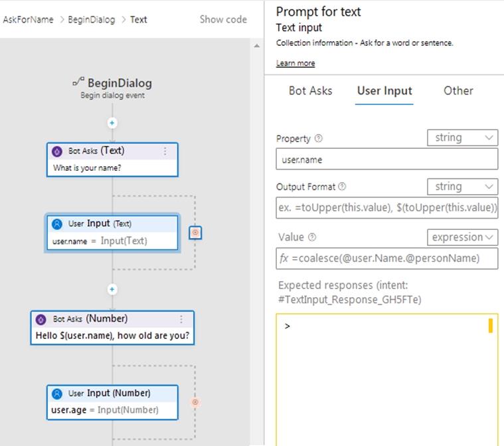Click the plus icon below BeginDialog
The width and height of the screenshot is (504, 446).
[112, 123]
